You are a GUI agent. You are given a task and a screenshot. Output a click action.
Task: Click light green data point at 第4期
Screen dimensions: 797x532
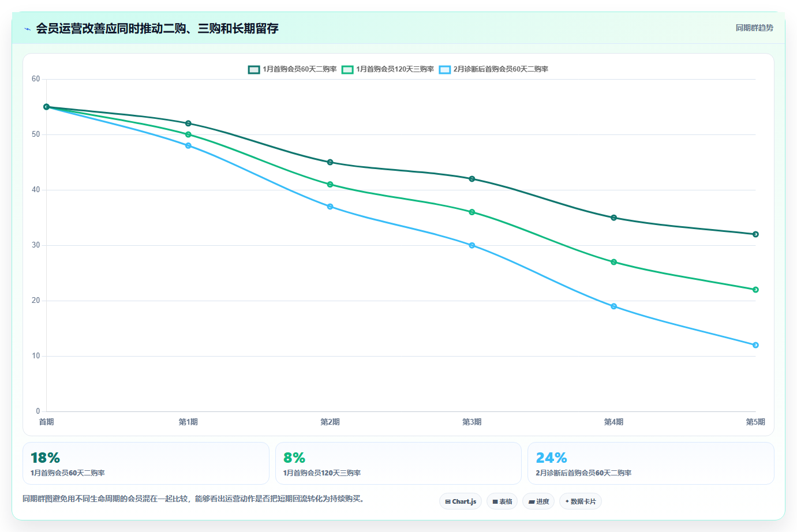point(613,262)
